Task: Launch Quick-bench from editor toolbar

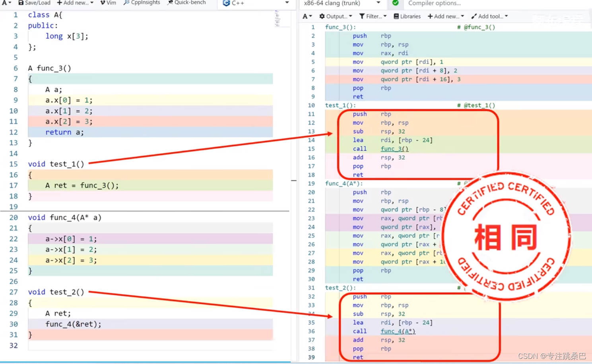Action: point(187,3)
